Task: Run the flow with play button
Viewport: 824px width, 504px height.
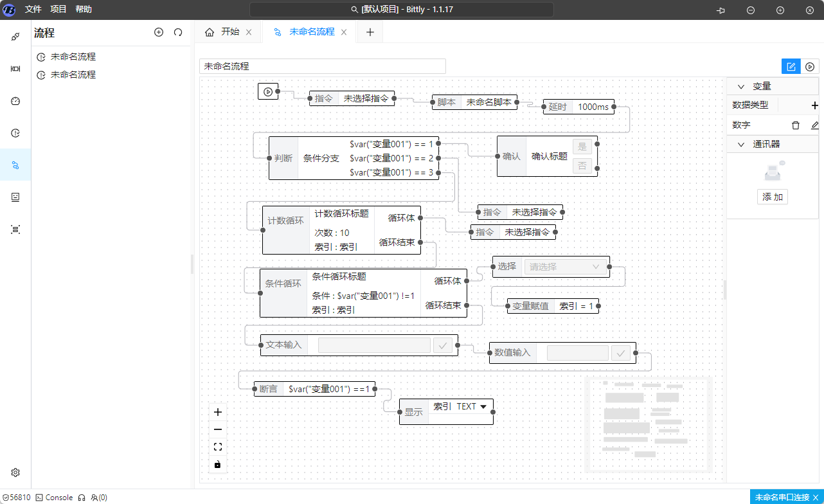Action: (x=810, y=66)
